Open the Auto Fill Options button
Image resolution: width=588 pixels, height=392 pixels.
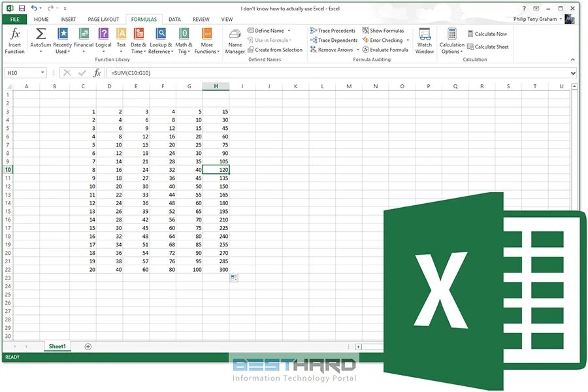tap(234, 278)
